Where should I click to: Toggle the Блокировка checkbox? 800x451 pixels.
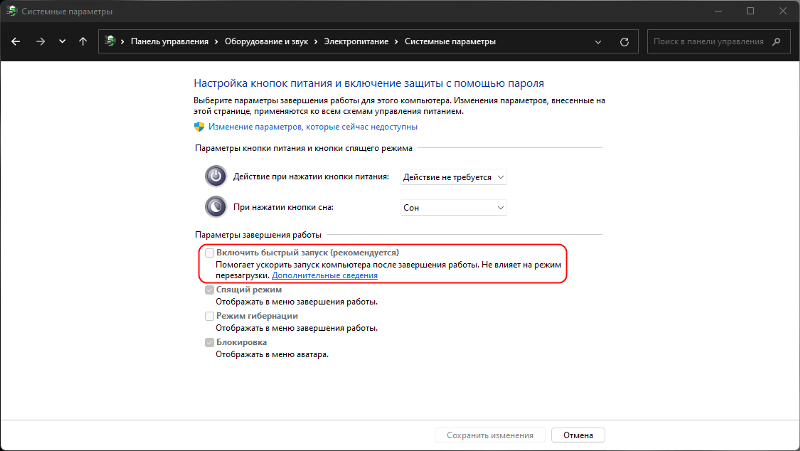click(209, 342)
